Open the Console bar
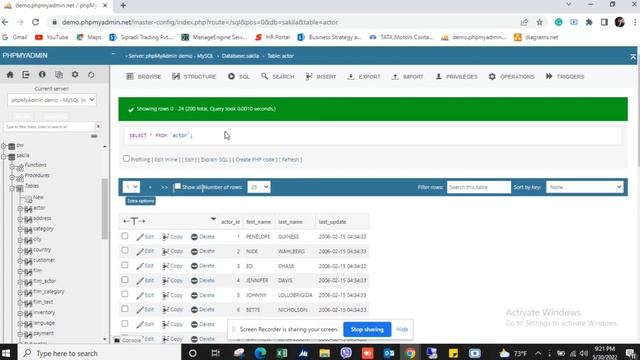This screenshot has height=360, width=640. point(127,340)
